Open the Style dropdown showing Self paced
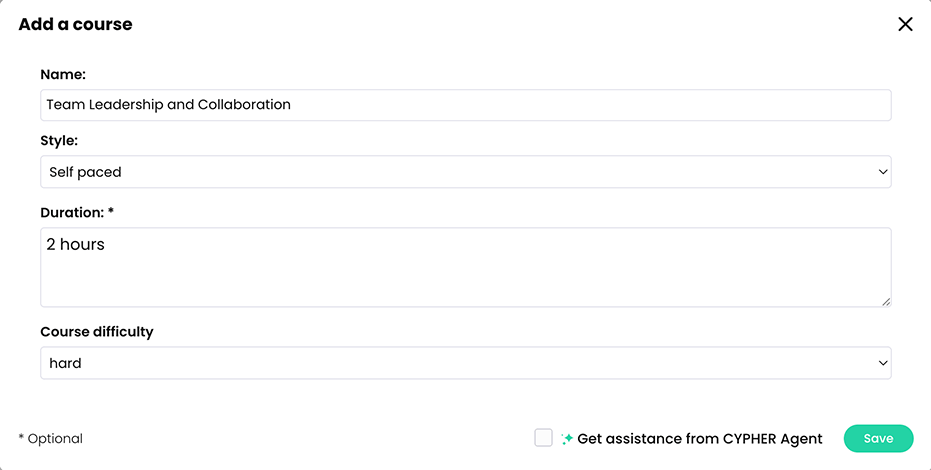 click(x=465, y=172)
